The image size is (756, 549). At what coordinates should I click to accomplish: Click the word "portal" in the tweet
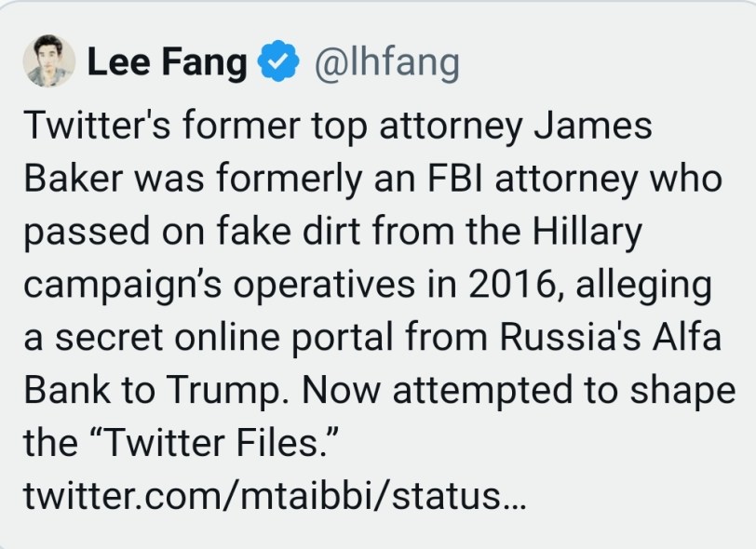pos(362,339)
